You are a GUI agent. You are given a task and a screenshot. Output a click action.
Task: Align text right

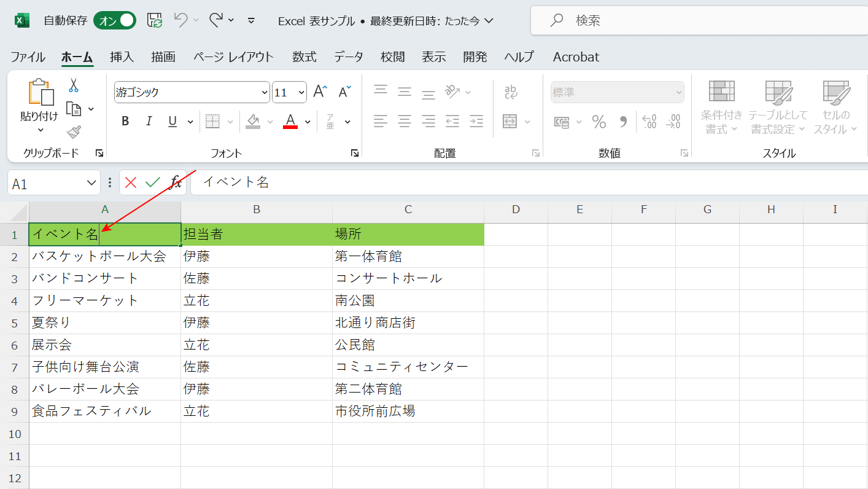point(428,121)
